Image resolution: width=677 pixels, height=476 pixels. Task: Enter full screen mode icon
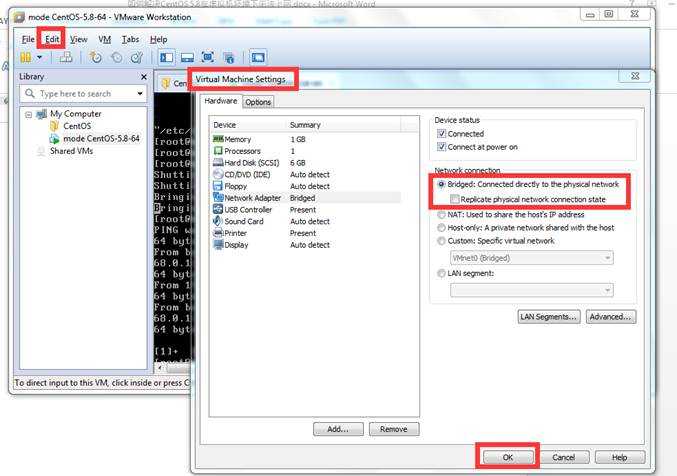point(208,57)
